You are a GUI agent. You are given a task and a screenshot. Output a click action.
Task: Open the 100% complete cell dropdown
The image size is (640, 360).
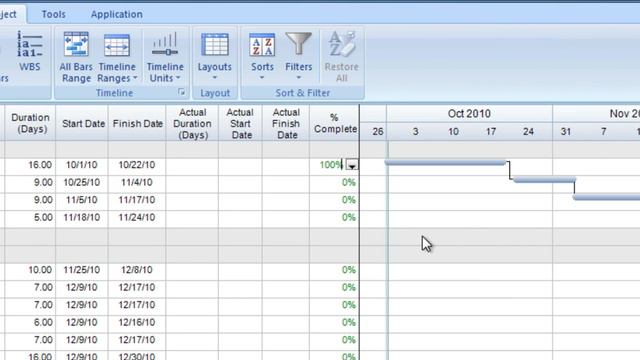click(352, 165)
